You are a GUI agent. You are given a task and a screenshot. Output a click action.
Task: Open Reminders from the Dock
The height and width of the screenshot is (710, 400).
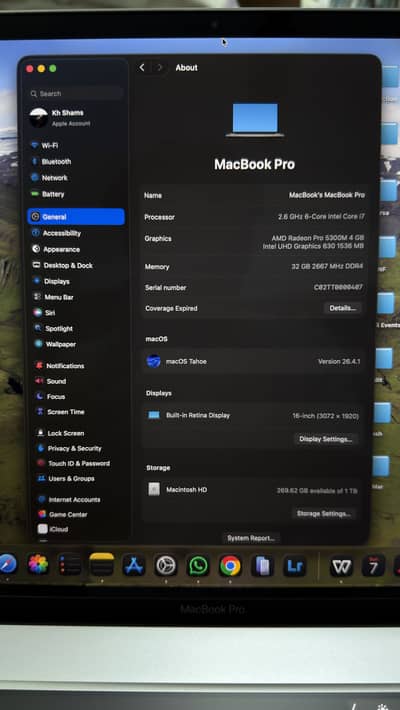click(x=70, y=565)
